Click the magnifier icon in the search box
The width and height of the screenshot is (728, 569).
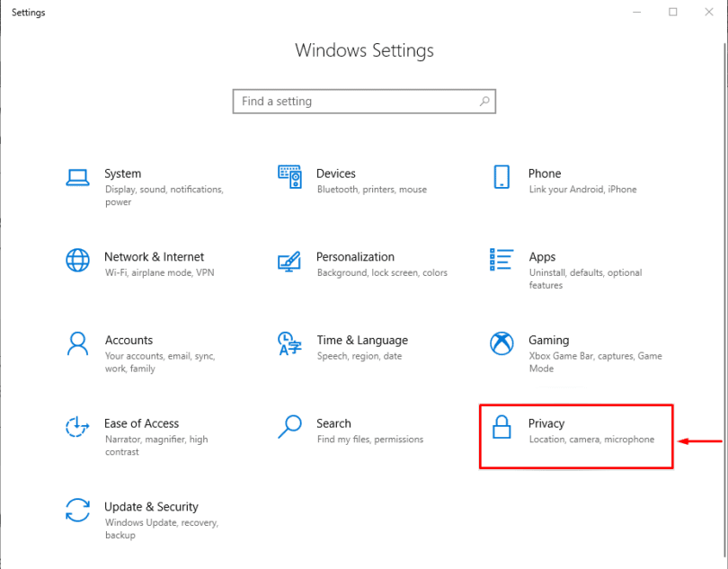484,102
